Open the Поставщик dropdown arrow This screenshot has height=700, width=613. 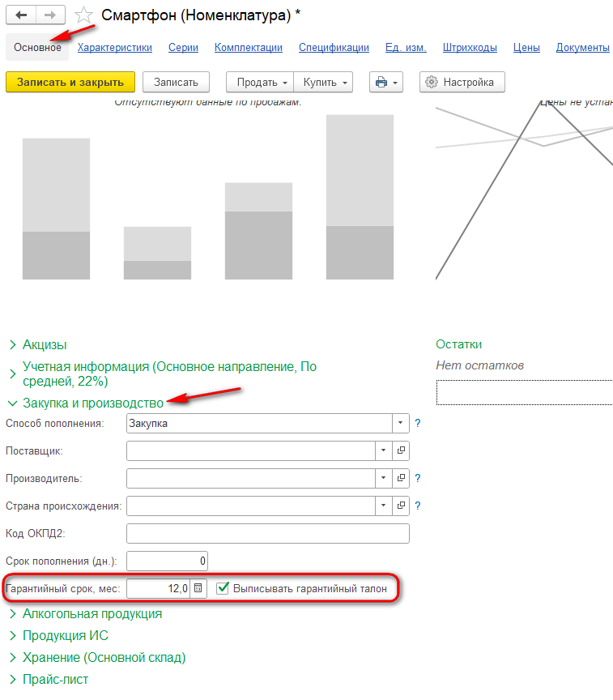384,450
